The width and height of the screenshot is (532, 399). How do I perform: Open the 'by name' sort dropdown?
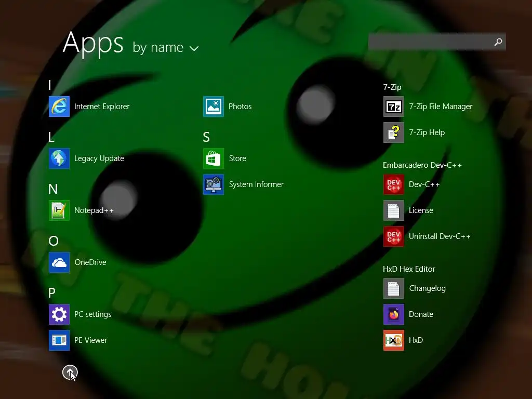pos(166,47)
